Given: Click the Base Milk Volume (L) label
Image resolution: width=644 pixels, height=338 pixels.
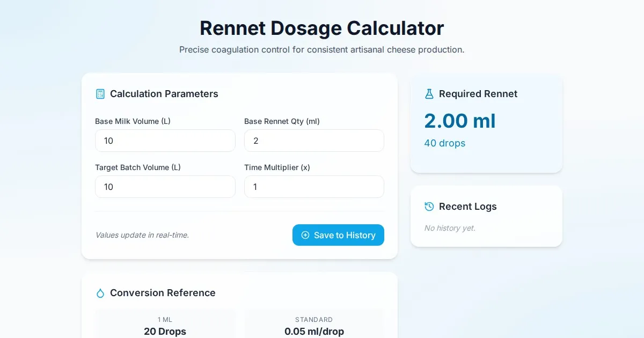Looking at the screenshot, I should point(133,121).
